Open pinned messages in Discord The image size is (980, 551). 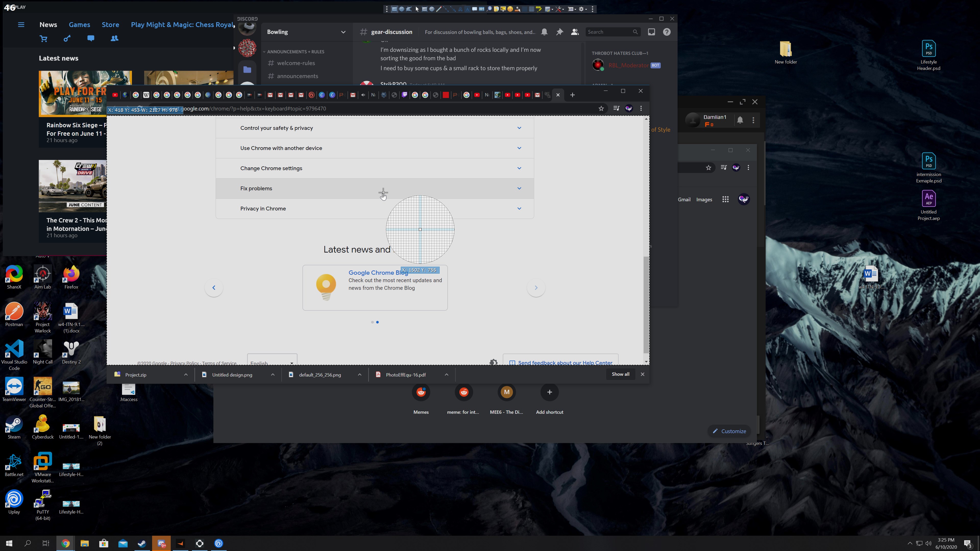[560, 32]
